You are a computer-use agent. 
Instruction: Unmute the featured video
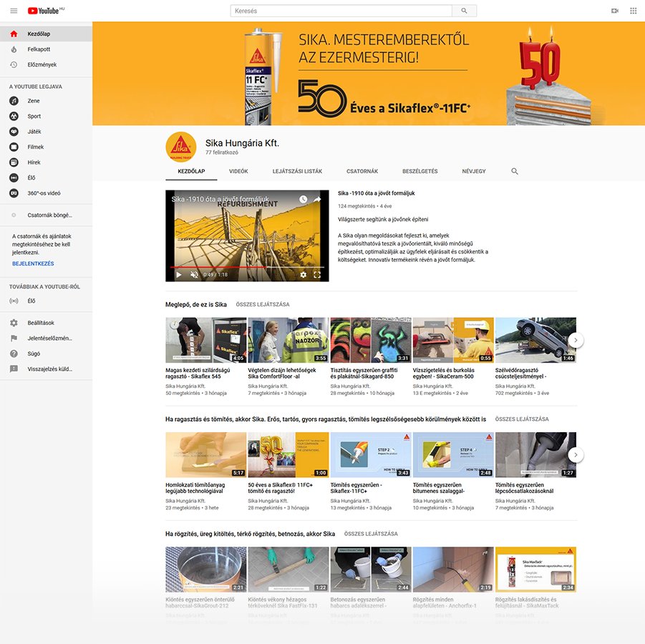point(194,275)
